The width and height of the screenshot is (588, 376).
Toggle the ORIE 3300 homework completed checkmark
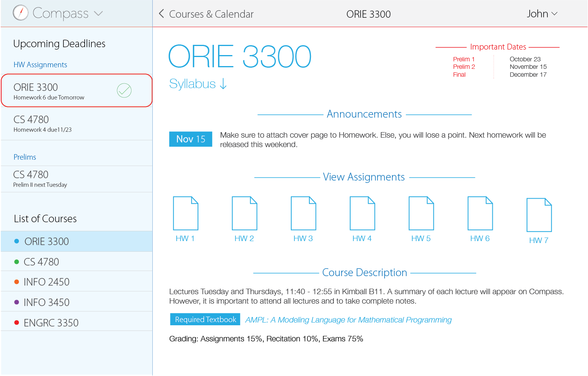[x=124, y=90]
